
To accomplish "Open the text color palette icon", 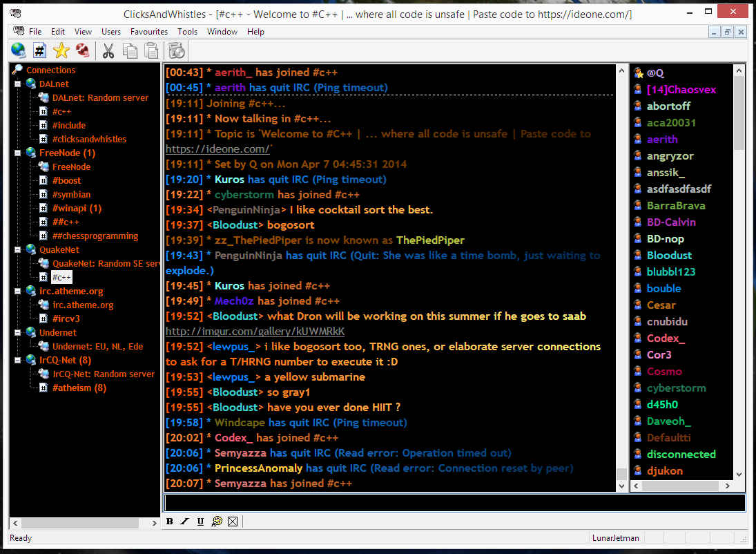I will 217,522.
